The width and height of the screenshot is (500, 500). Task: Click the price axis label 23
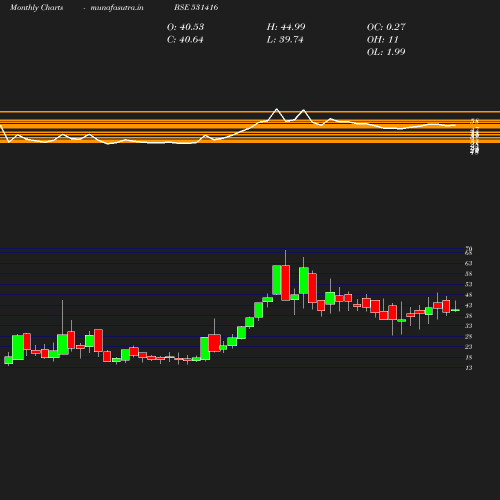point(469,347)
